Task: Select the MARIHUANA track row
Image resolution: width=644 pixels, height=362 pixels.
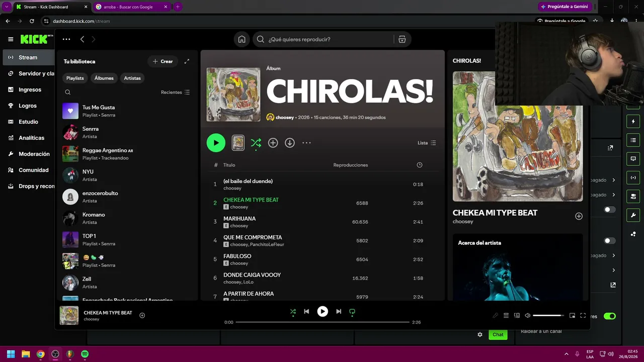Action: click(323, 222)
